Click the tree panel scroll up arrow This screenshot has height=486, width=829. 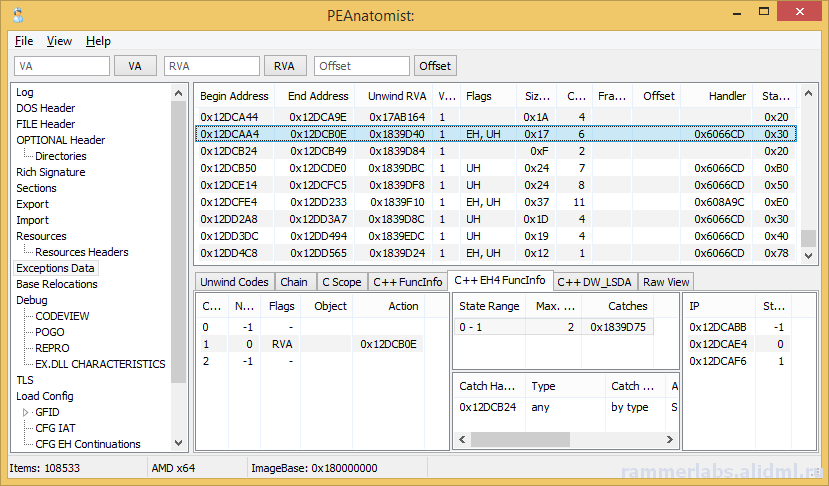pos(179,94)
